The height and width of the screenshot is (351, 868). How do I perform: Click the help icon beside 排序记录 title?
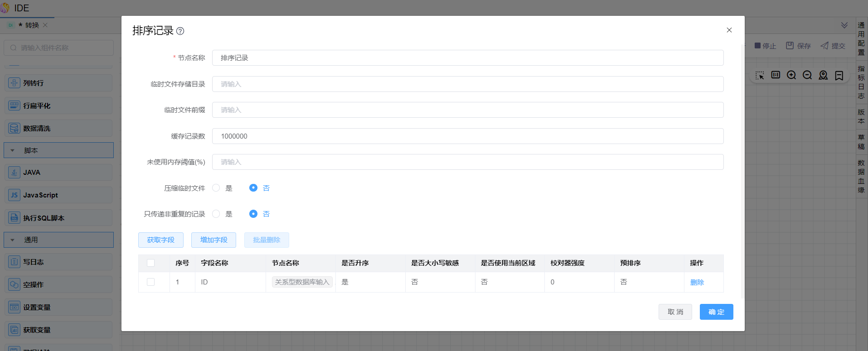[180, 31]
